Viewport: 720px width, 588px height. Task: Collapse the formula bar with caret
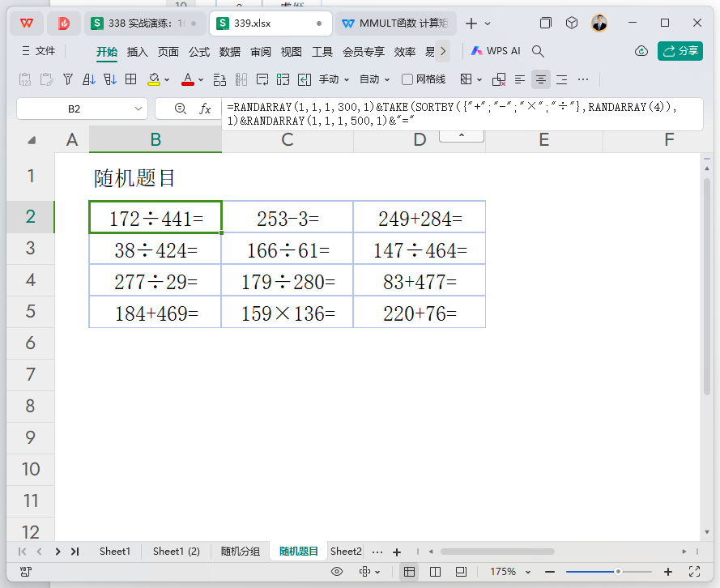point(462,135)
